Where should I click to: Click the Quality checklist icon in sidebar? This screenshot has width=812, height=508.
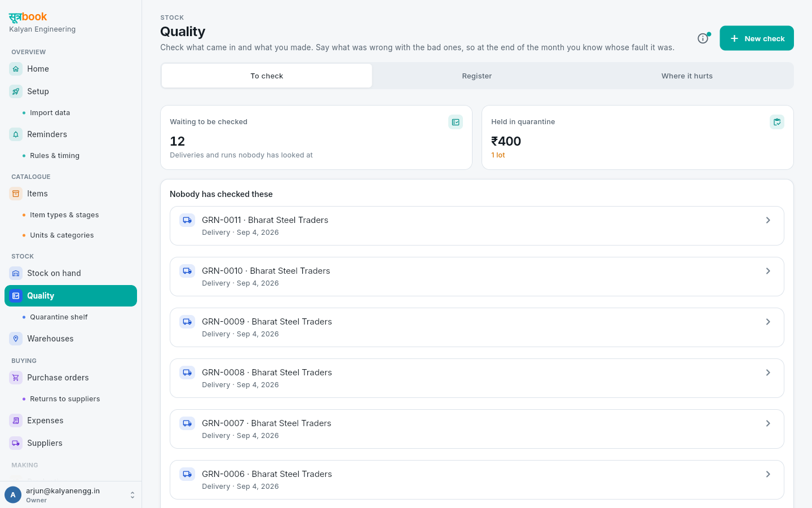[x=16, y=296]
